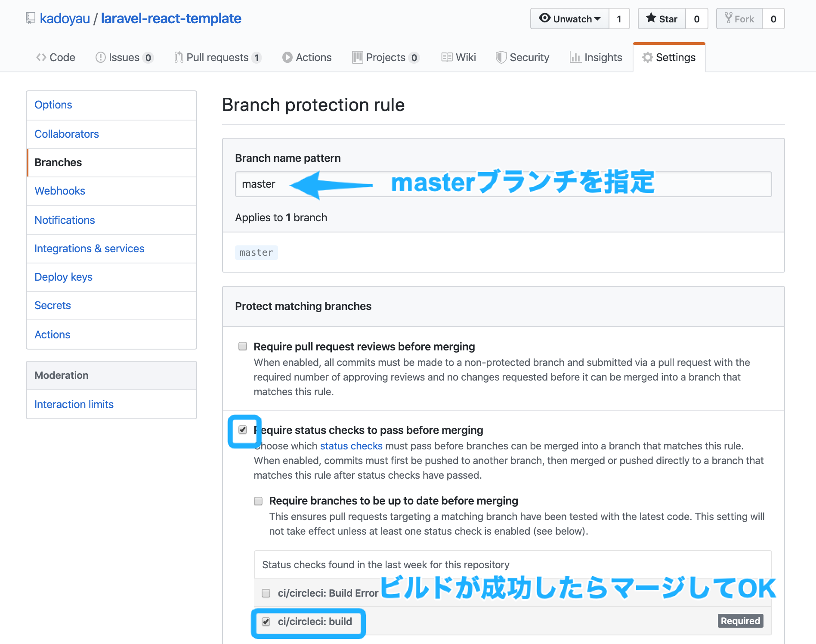
Task: Click 'Status checks found in the last week' text
Action: [x=386, y=565]
